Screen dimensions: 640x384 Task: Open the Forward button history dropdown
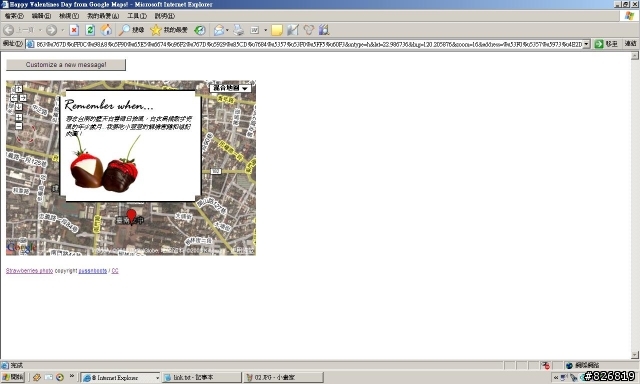[62, 30]
